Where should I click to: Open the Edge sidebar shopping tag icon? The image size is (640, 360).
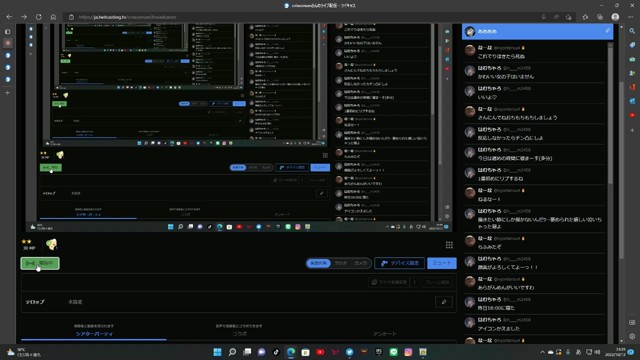(632, 45)
